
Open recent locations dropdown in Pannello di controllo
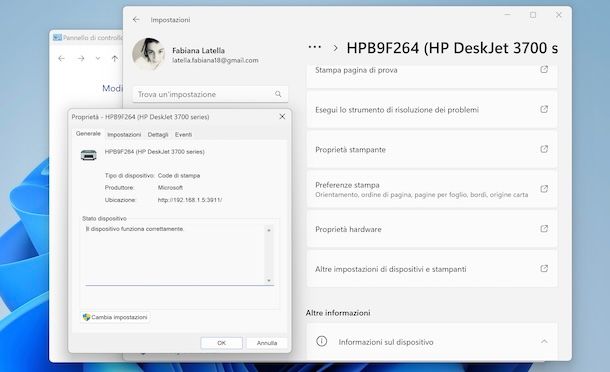coord(98,59)
